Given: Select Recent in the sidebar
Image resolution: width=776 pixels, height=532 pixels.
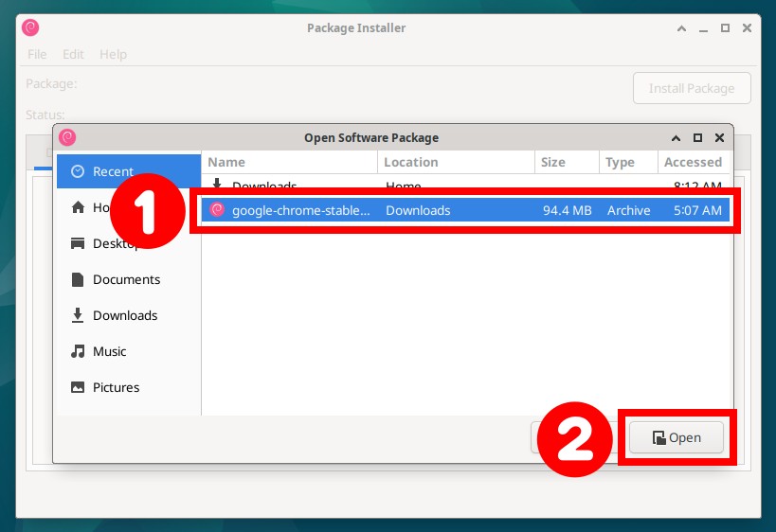Looking at the screenshot, I should pos(129,171).
